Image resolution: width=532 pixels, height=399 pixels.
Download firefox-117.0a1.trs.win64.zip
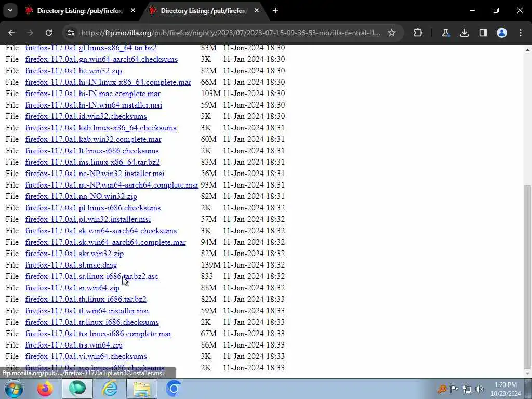click(x=74, y=345)
